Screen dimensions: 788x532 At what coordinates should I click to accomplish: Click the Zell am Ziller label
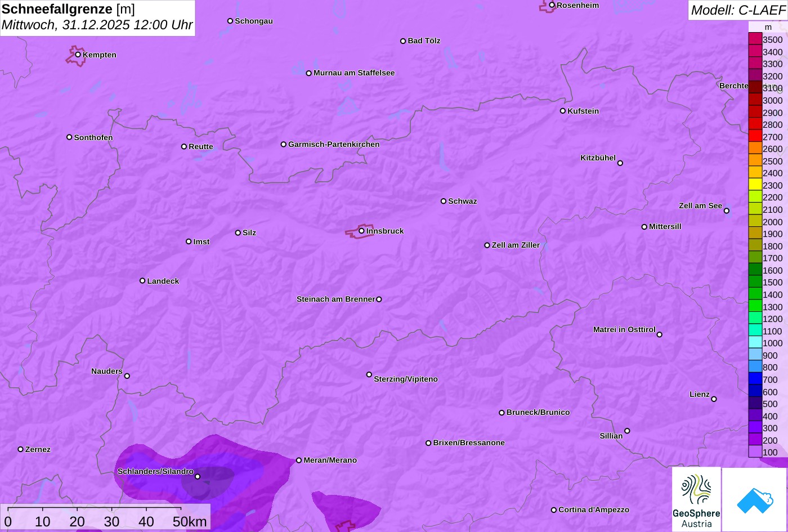516,245
